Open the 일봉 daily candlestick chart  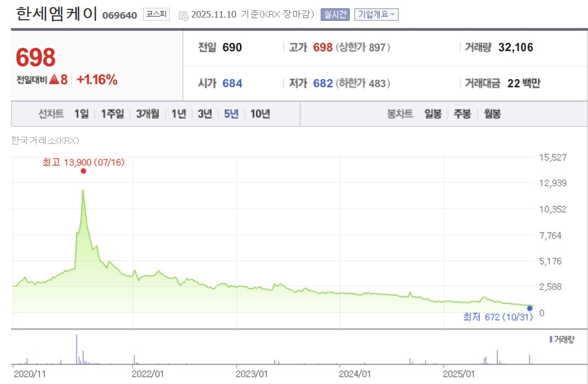(433, 114)
